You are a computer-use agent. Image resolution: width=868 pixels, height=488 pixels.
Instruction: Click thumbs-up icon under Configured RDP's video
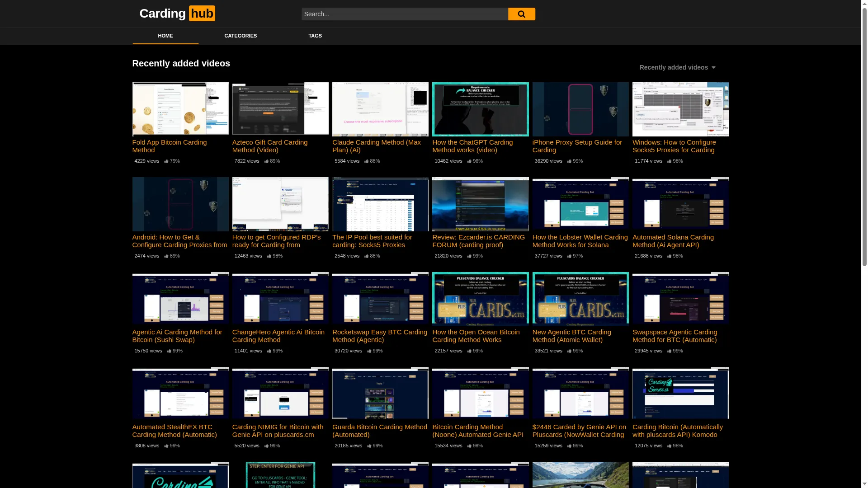pos(269,256)
